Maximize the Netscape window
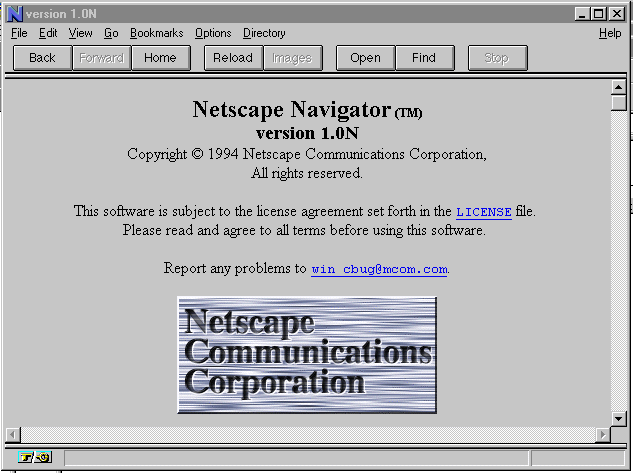The width and height of the screenshot is (633, 473). click(599, 14)
